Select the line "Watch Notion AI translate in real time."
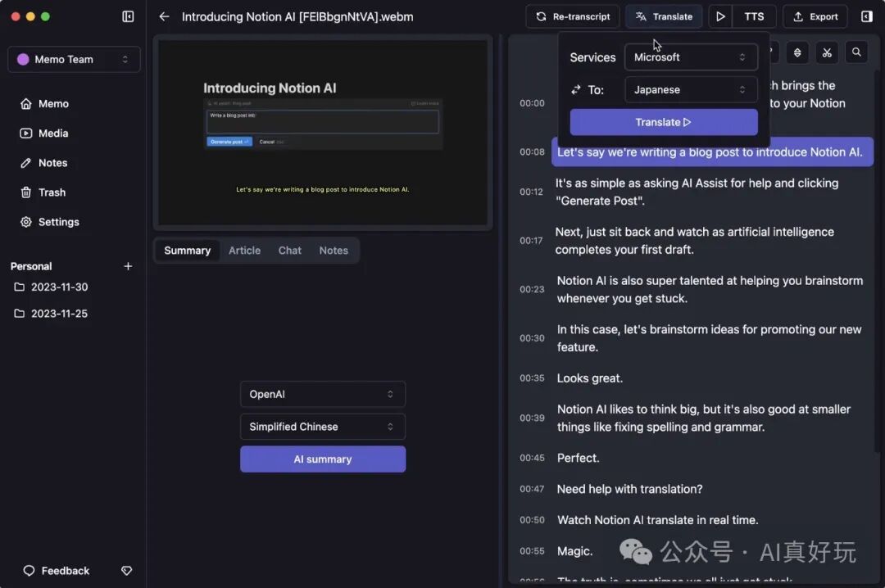Image resolution: width=885 pixels, height=588 pixels. pyautogui.click(x=657, y=520)
